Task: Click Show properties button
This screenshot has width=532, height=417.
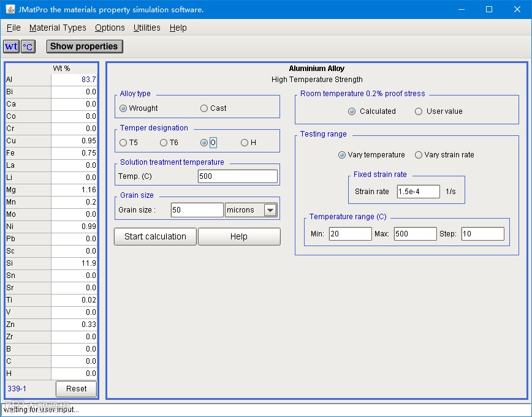Action: click(85, 47)
